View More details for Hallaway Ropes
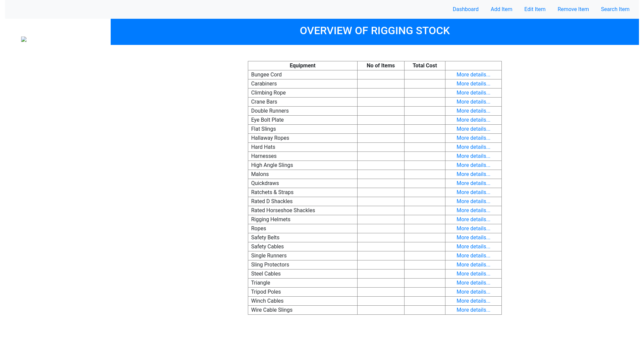The height and width of the screenshot is (362, 644). coord(473,138)
